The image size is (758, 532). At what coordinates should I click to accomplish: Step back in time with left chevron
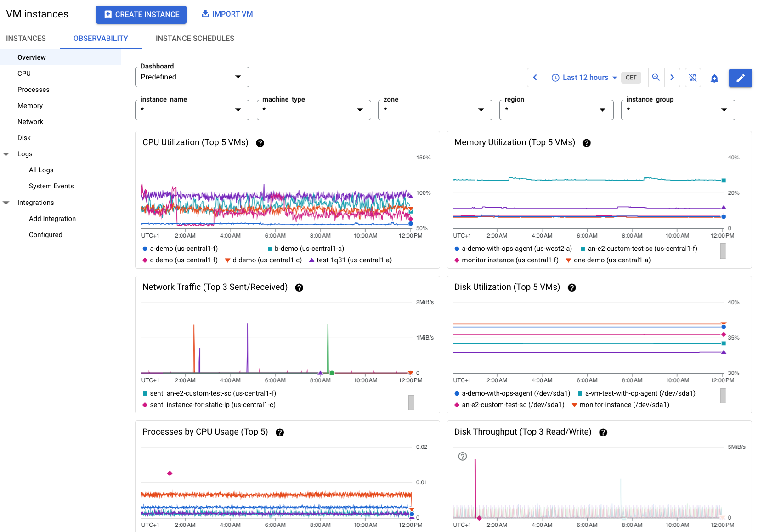point(535,78)
